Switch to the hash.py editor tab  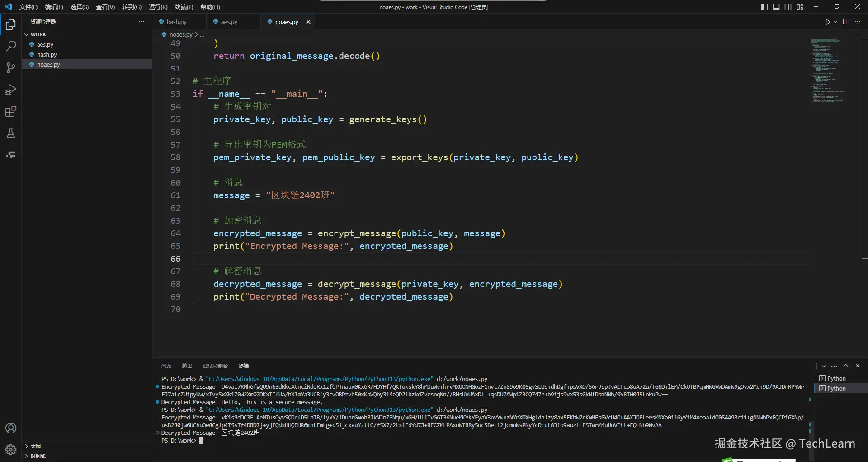pos(176,22)
